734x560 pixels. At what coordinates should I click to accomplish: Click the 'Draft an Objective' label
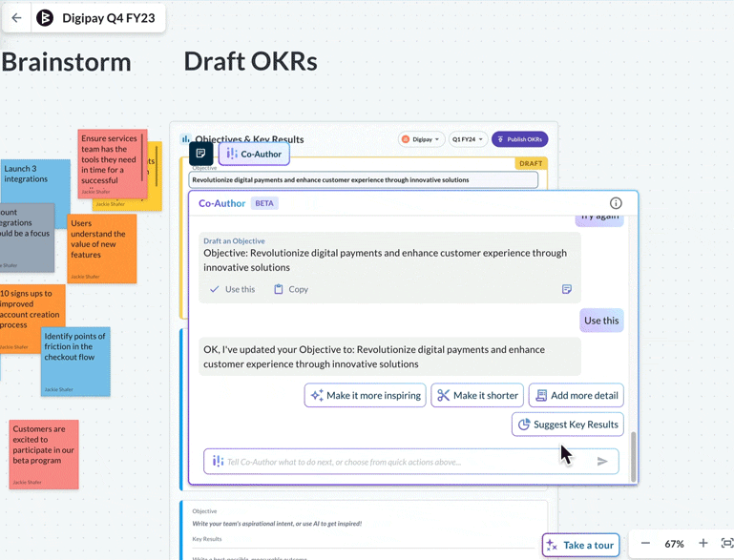click(234, 241)
